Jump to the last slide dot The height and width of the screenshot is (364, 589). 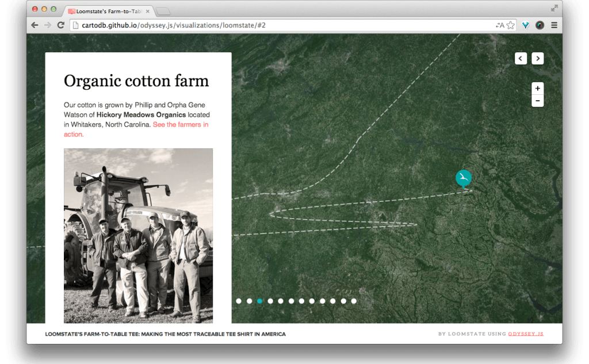click(354, 301)
